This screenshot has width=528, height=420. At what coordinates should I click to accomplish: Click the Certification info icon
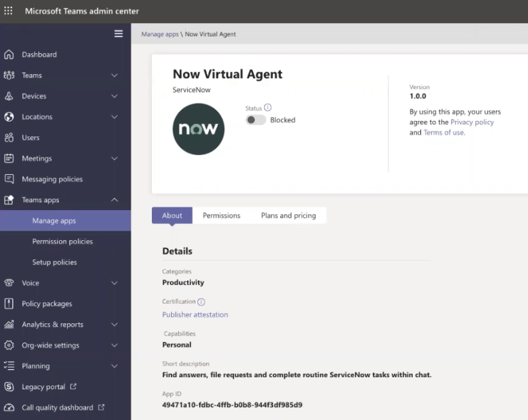(x=201, y=302)
